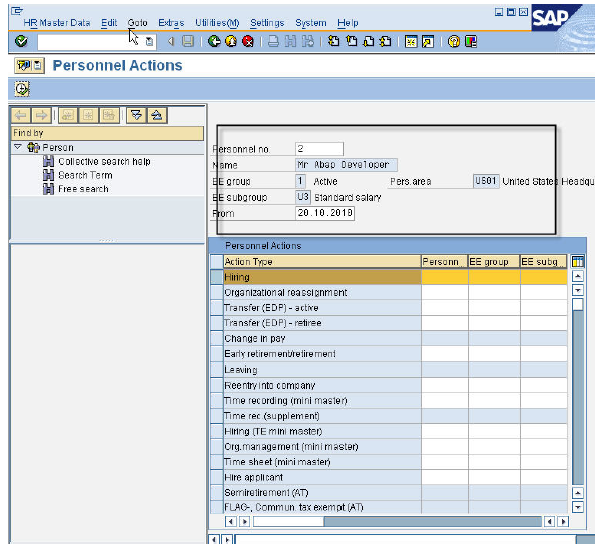Click the Personnel no. input field
595x546 pixels.
pyautogui.click(x=320, y=149)
